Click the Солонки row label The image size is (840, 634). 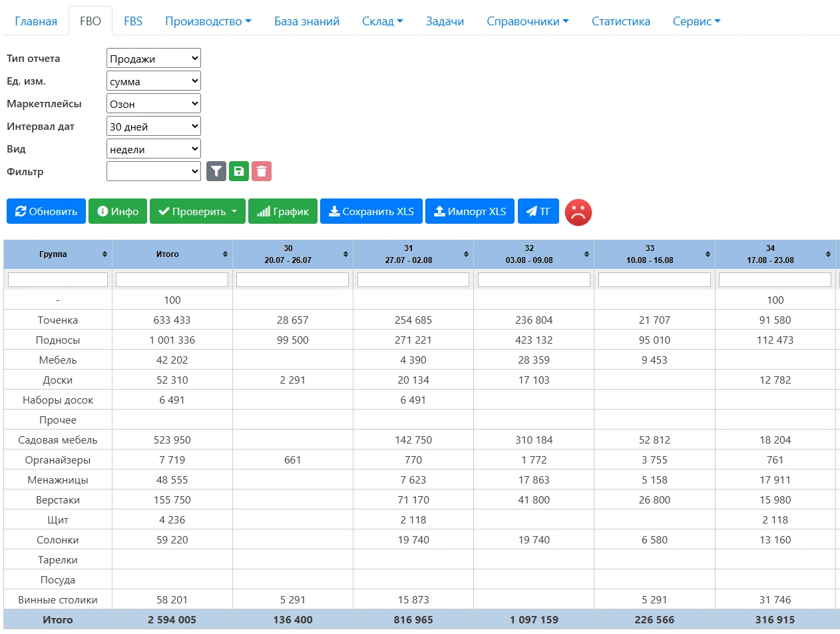[58, 539]
